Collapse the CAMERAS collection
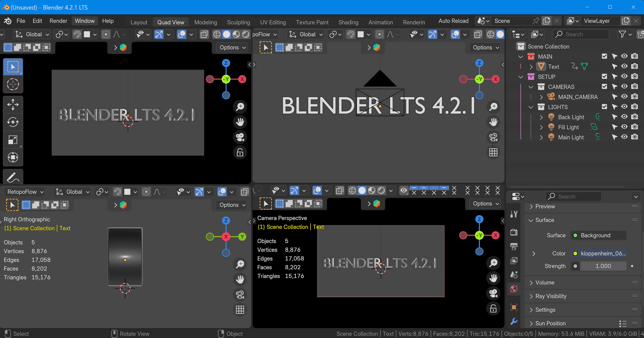The image size is (644, 338). 531,87
